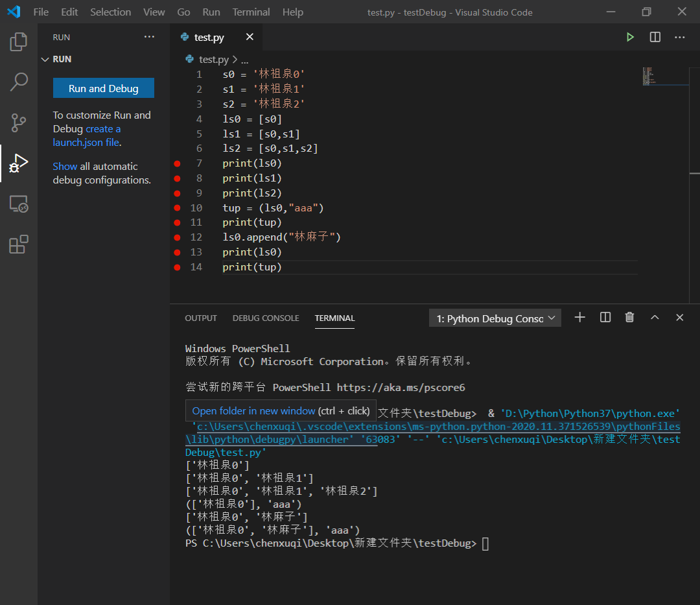
Task: Click the editor minimap thumbnail
Action: coord(649,76)
